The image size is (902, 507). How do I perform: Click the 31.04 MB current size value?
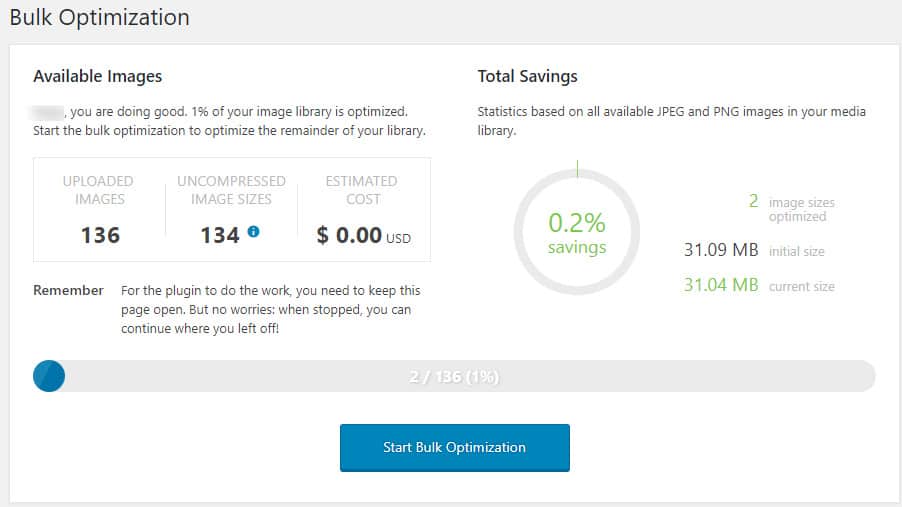point(721,285)
